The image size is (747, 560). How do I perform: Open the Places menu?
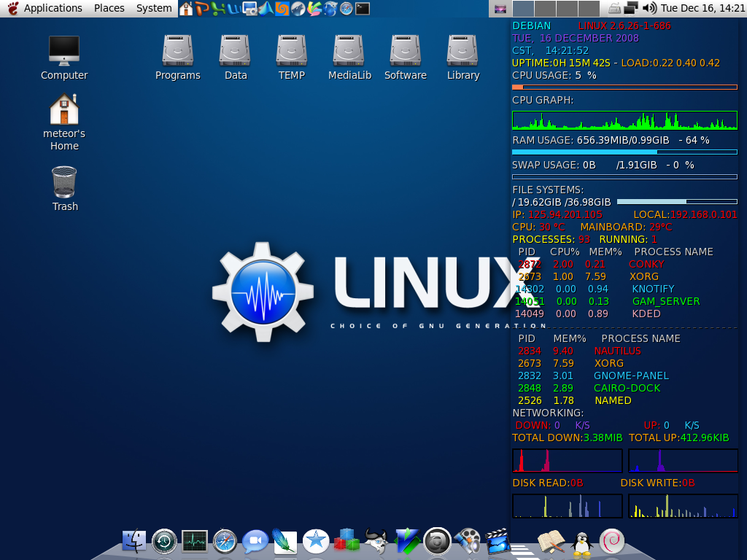tap(109, 8)
